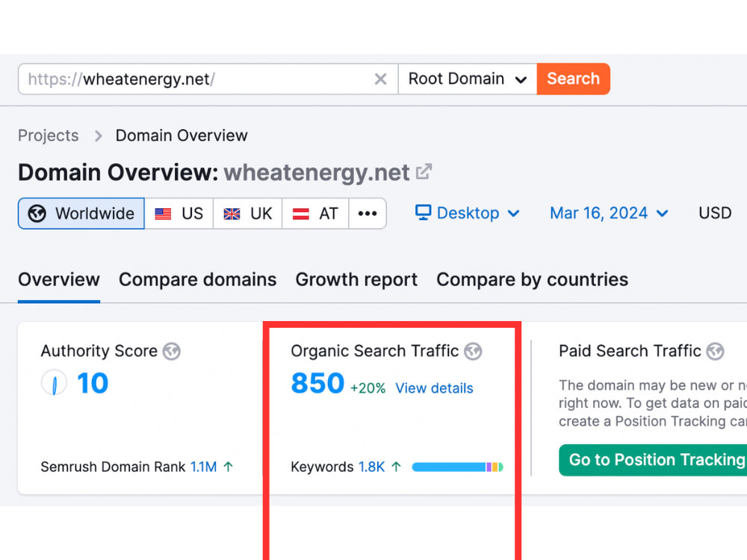This screenshot has height=560, width=747.
Task: Open the Mar 16, 2024 date picker
Action: 609,213
